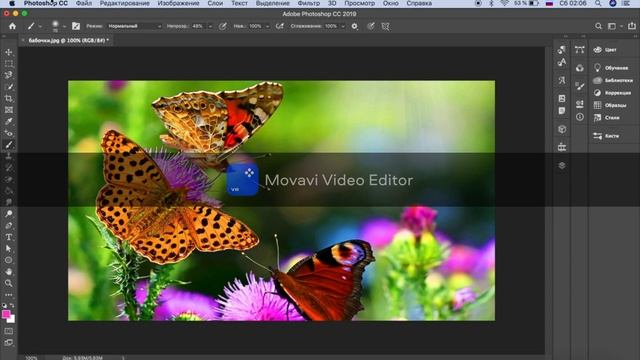Close the бабочки.jpg document tab
Image resolution: width=640 pixels, height=360 pixels.
23,40
